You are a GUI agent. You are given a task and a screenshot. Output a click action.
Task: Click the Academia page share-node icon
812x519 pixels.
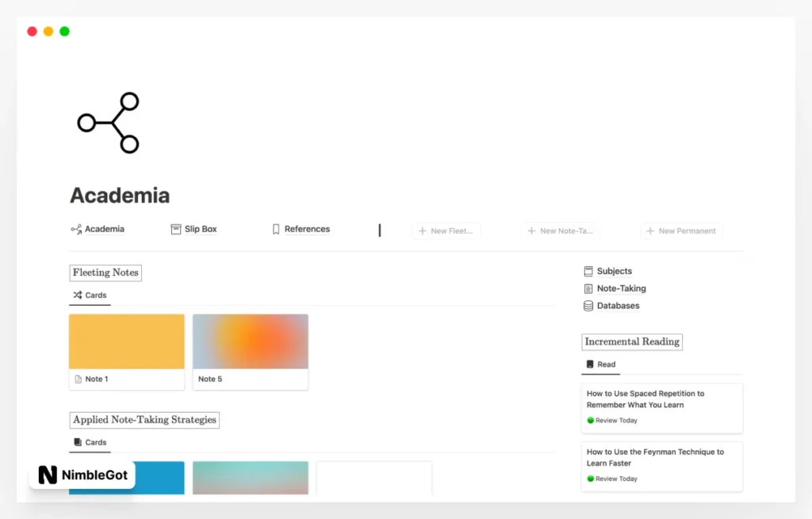[109, 123]
